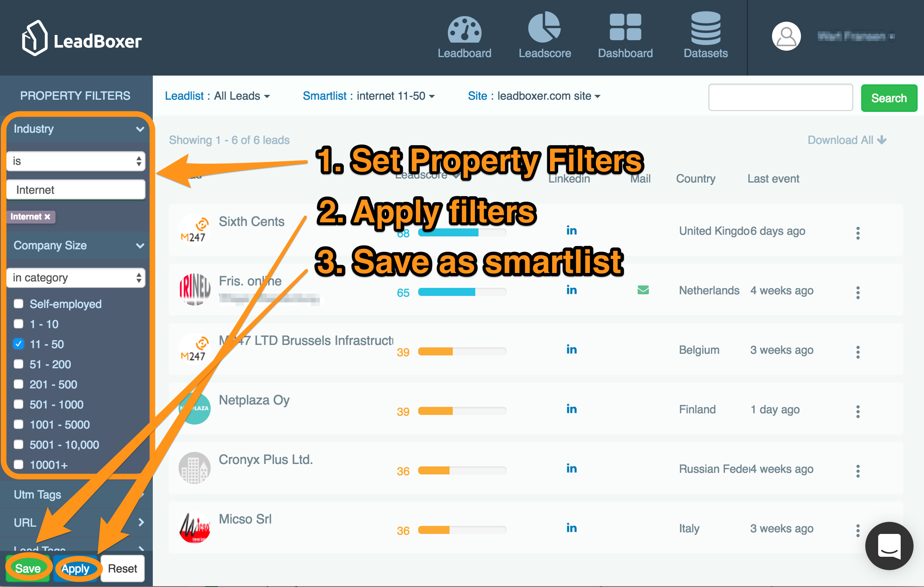Go to the Leadscore tab label

click(545, 53)
